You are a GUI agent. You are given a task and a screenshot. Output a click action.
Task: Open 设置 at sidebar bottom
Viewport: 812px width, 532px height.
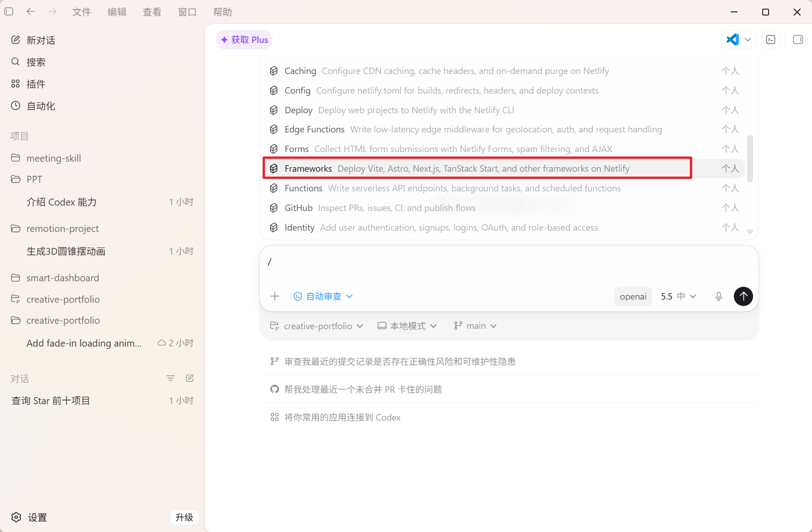click(29, 517)
